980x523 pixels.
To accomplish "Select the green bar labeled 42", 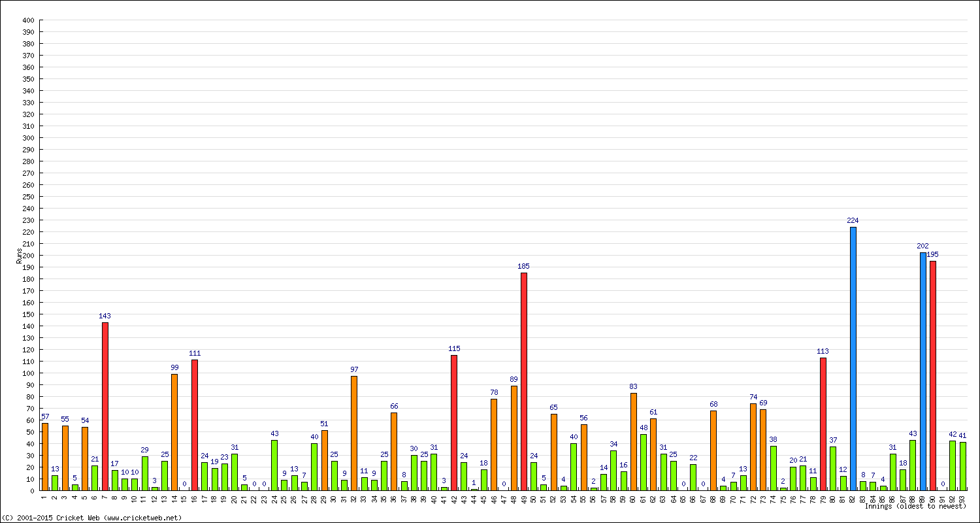I will pyautogui.click(x=952, y=465).
